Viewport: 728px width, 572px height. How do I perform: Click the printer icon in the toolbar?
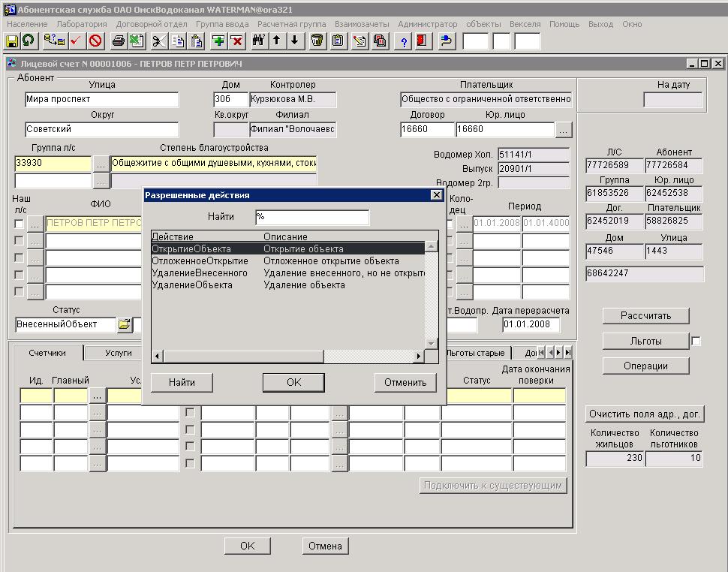[119, 41]
